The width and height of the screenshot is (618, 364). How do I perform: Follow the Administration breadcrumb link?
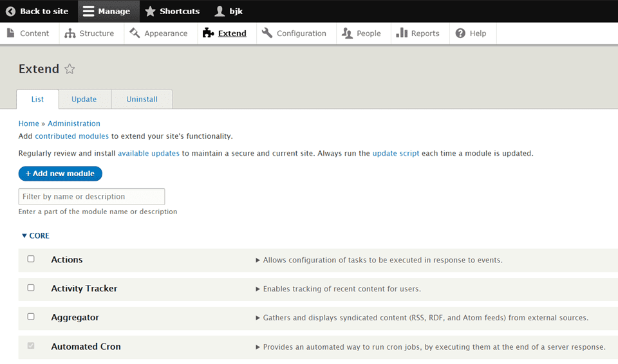tap(73, 123)
